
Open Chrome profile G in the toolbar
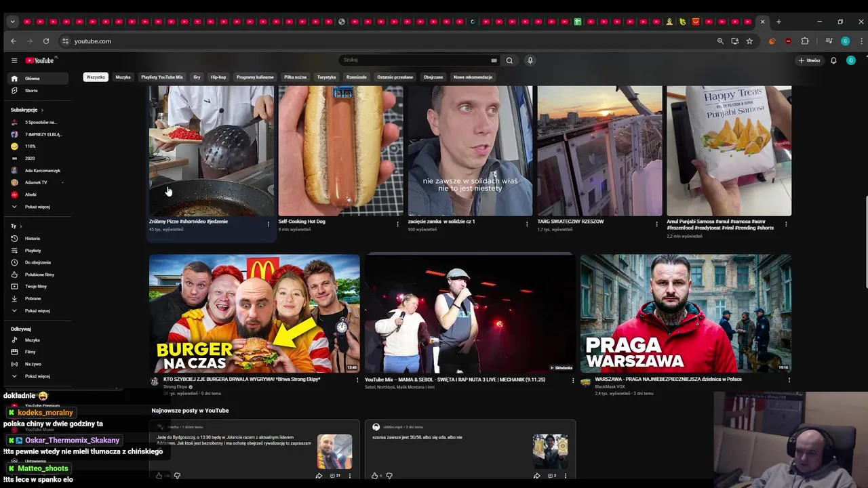pyautogui.click(x=845, y=41)
